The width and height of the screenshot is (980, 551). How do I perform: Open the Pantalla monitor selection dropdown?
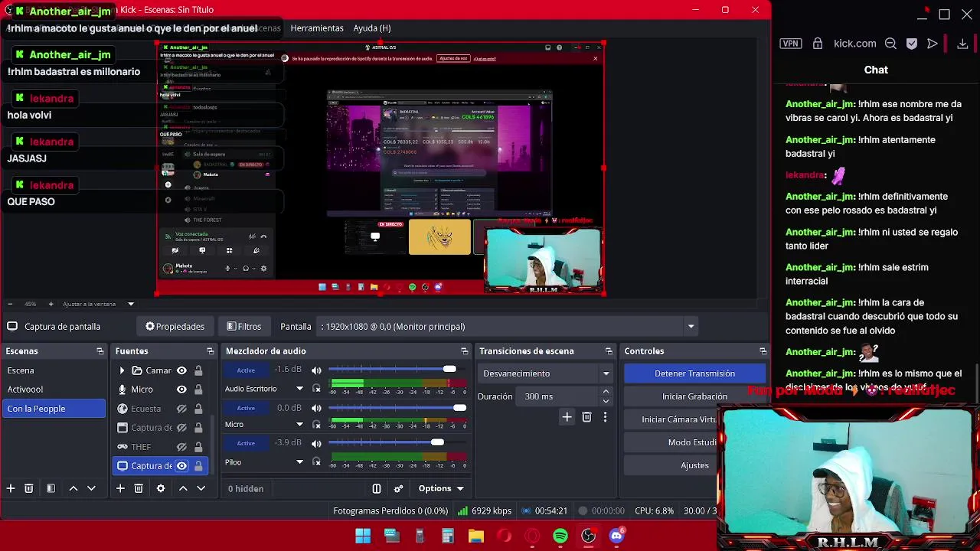[x=691, y=327]
